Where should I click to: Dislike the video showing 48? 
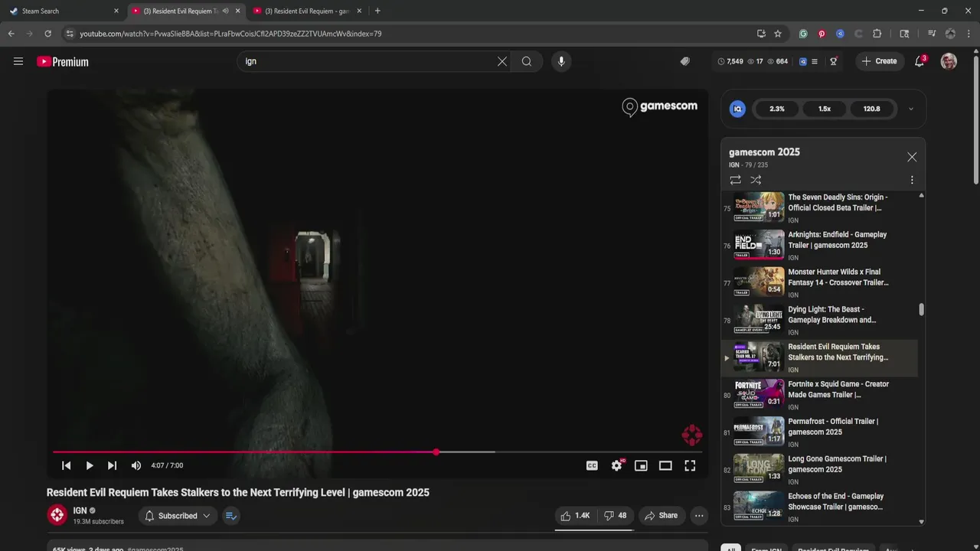pyautogui.click(x=616, y=516)
